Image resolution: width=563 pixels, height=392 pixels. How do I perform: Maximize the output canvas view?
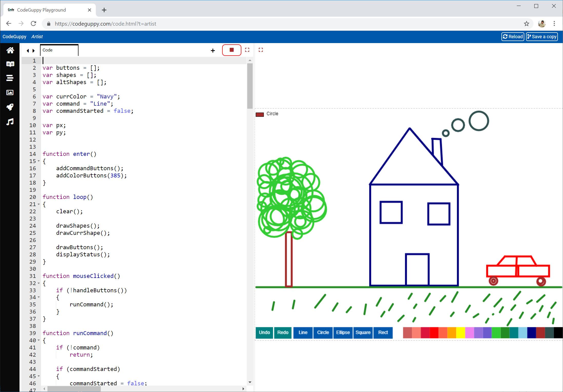(261, 50)
